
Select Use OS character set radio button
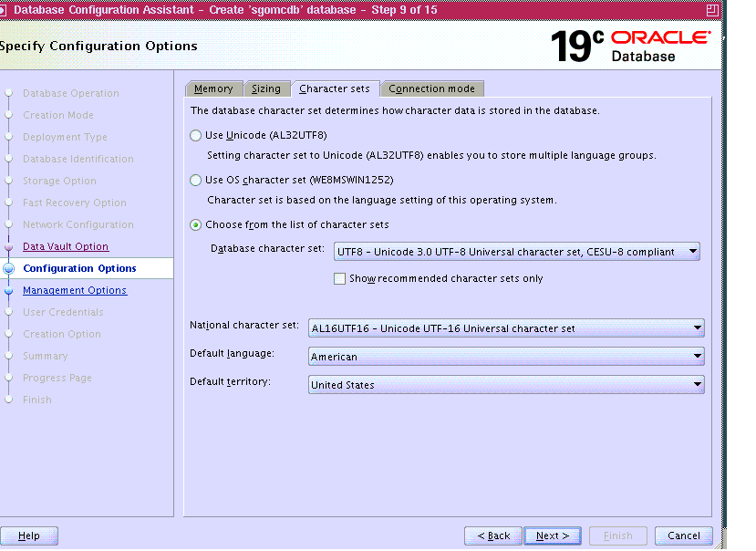(195, 181)
